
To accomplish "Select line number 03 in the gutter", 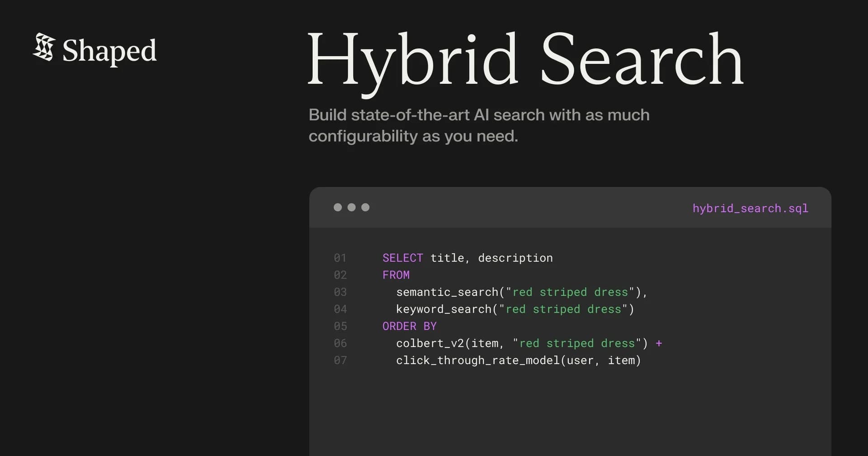I will pyautogui.click(x=340, y=292).
